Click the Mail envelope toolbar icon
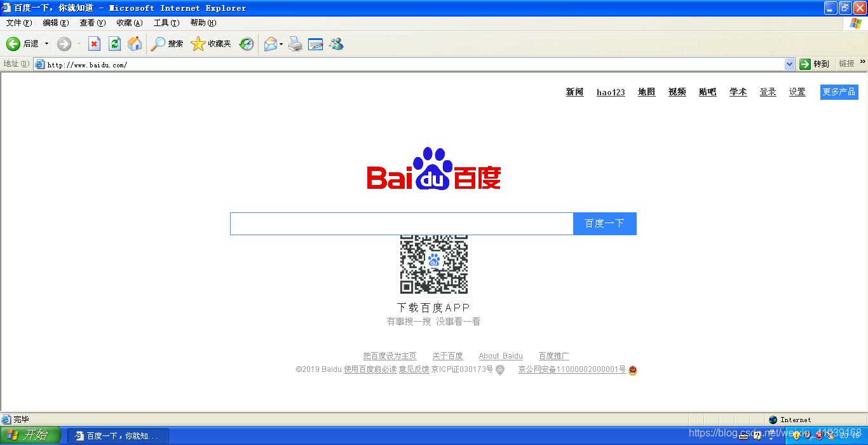Screen dimensions: 868x445 point(271,44)
